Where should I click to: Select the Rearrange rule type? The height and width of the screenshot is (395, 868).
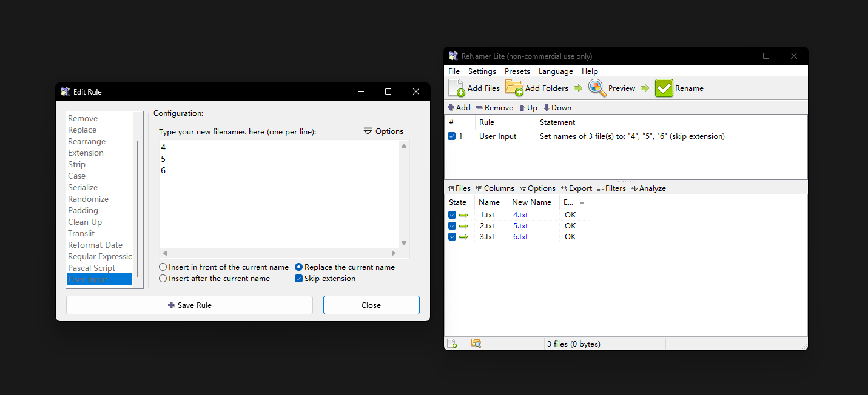[x=99, y=141]
